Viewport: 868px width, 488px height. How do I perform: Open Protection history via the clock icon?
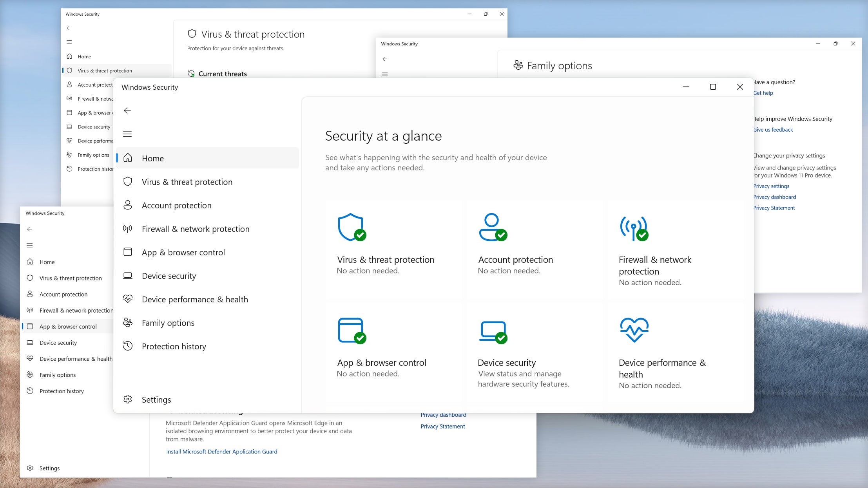[x=128, y=346]
